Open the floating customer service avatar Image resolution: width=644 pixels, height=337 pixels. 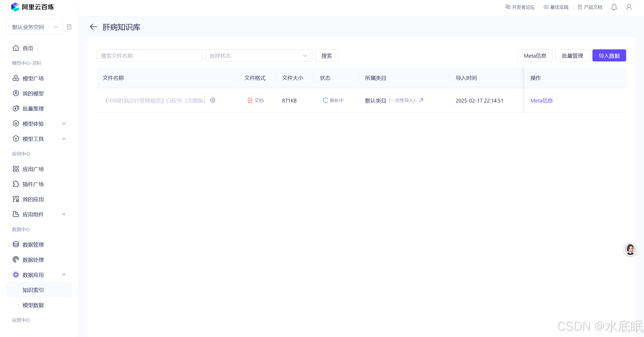pos(630,249)
